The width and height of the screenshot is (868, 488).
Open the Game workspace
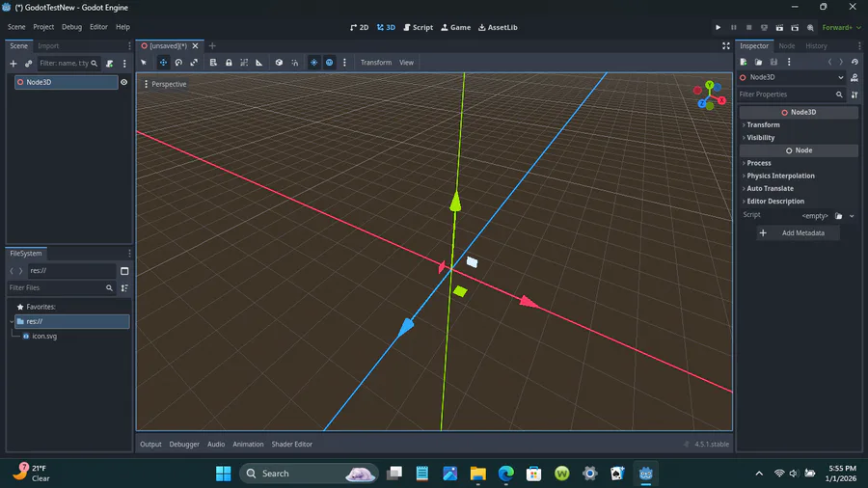[455, 27]
